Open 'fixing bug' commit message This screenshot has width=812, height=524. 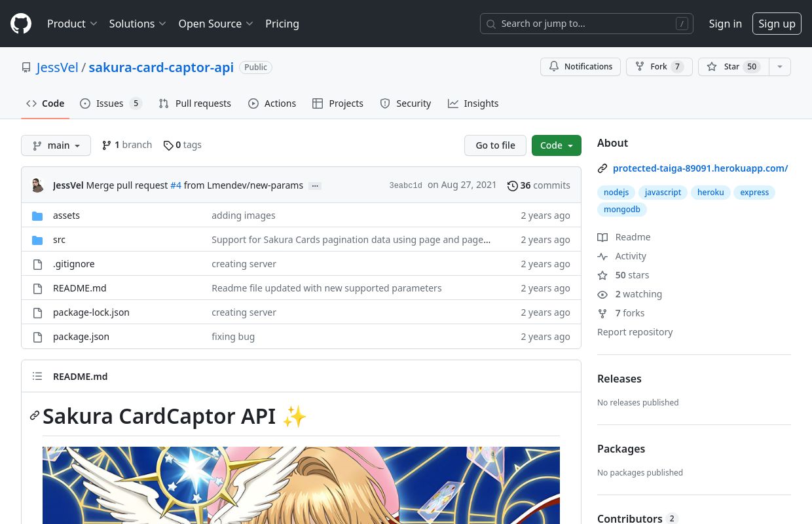[233, 337]
